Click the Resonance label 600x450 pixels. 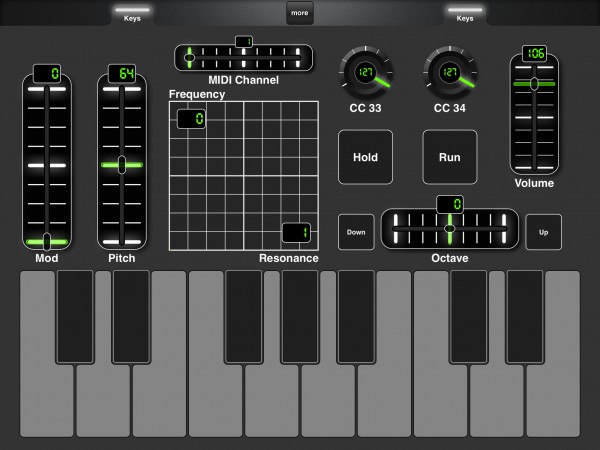click(x=289, y=258)
